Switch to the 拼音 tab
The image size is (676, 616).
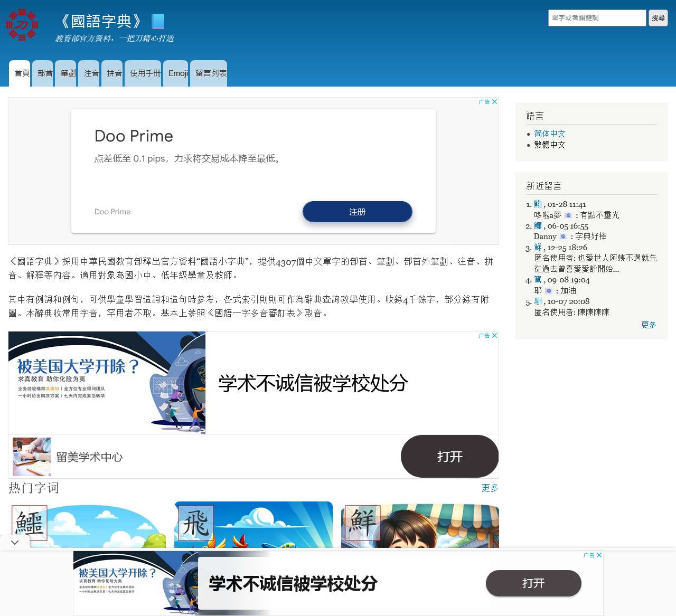(112, 73)
